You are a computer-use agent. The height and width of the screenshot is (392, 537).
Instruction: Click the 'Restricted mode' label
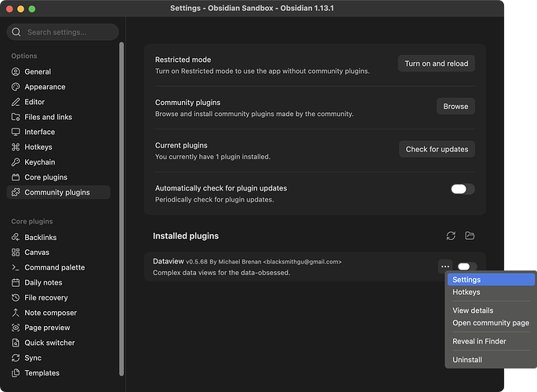tap(183, 60)
